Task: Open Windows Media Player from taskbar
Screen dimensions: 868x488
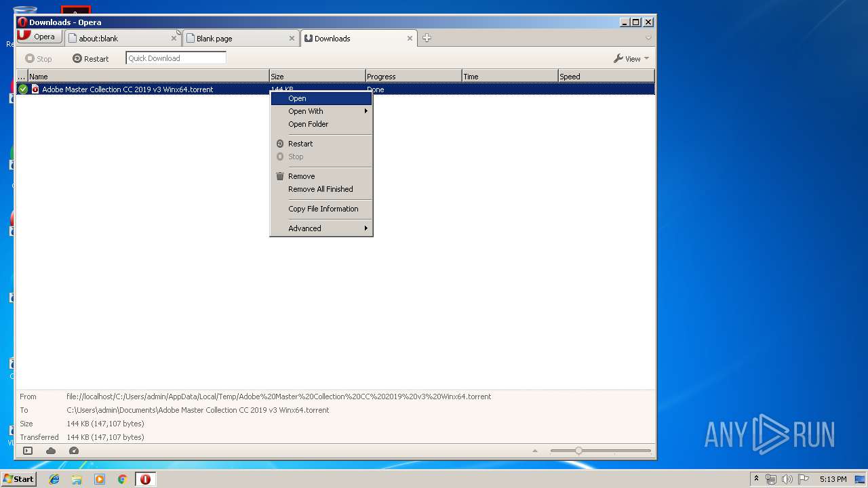Action: click(x=100, y=479)
